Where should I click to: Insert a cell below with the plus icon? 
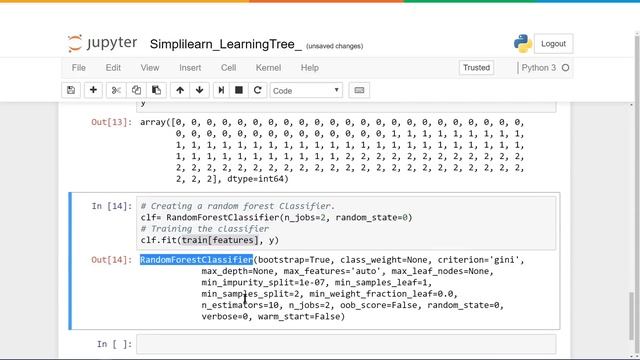click(93, 90)
